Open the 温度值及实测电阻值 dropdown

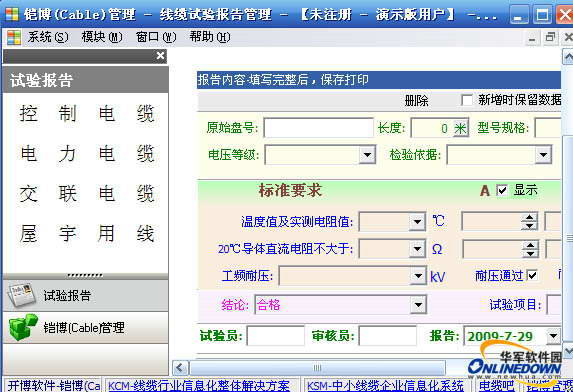(417, 222)
